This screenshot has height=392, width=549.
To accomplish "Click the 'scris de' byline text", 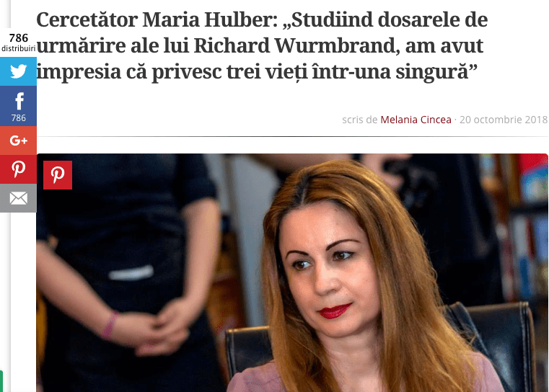I will tap(360, 120).
